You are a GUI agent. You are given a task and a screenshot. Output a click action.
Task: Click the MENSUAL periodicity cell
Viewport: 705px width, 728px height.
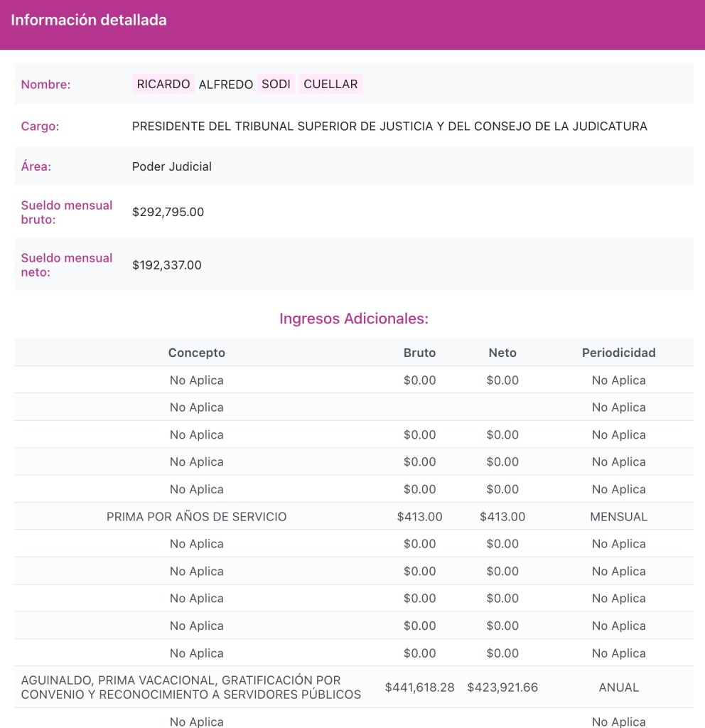click(x=618, y=517)
